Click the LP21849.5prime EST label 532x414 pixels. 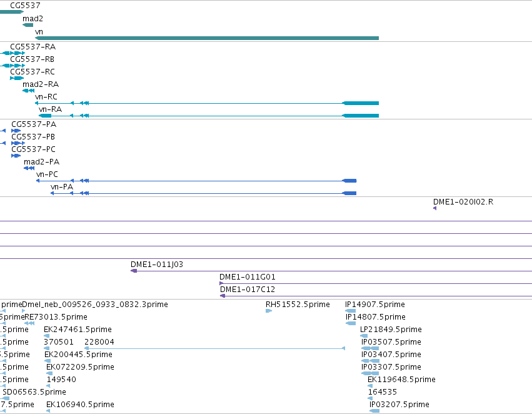point(391,330)
